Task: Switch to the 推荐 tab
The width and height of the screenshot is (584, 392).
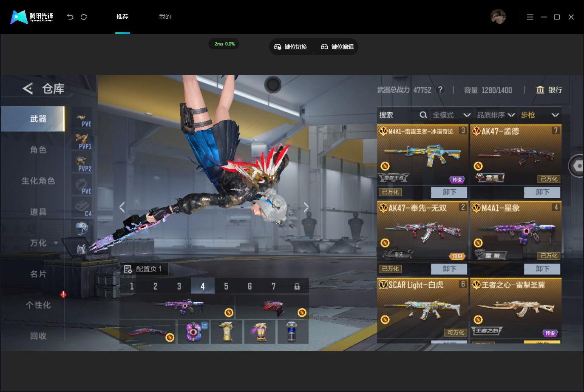Action: click(122, 17)
